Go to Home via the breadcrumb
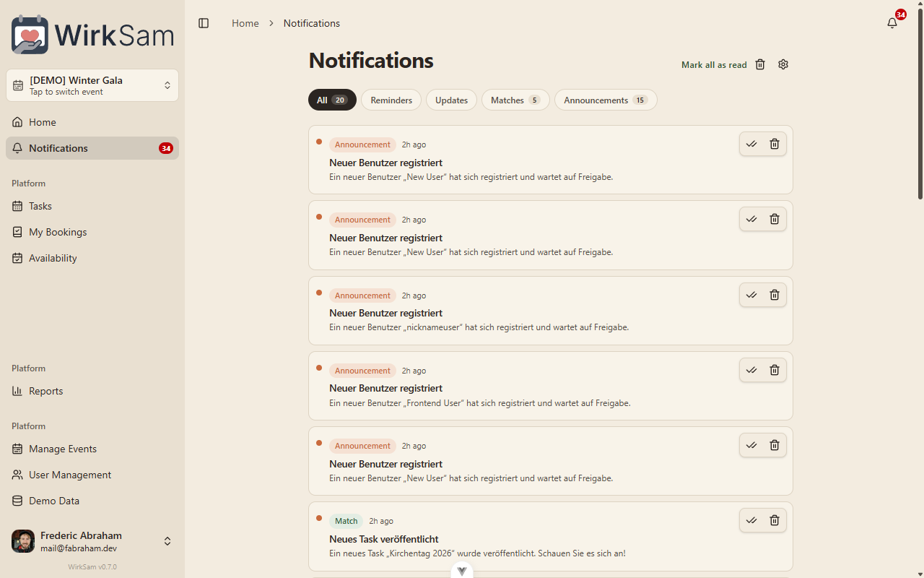924x578 pixels. 245,23
